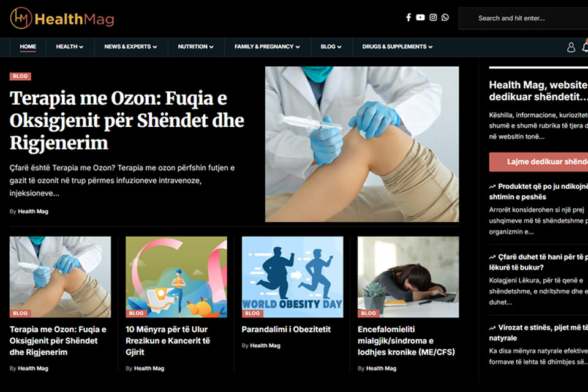This screenshot has width=588, height=392.
Task: Expand the Health dropdown menu
Action: 70,47
